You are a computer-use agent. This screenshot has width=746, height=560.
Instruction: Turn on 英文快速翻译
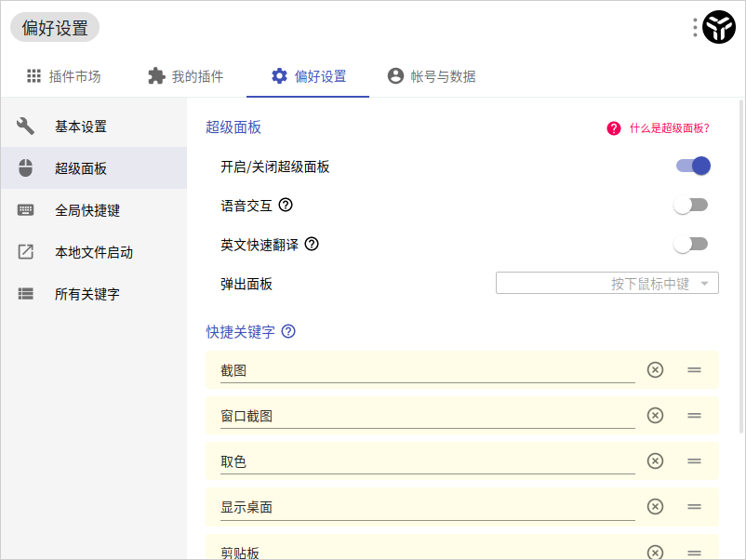tap(690, 243)
